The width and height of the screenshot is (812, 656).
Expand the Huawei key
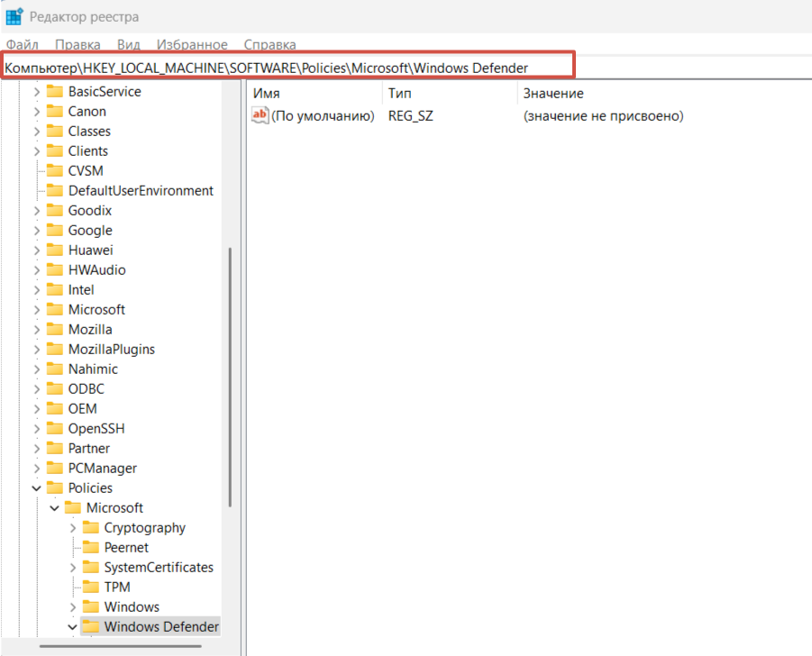[x=37, y=251]
